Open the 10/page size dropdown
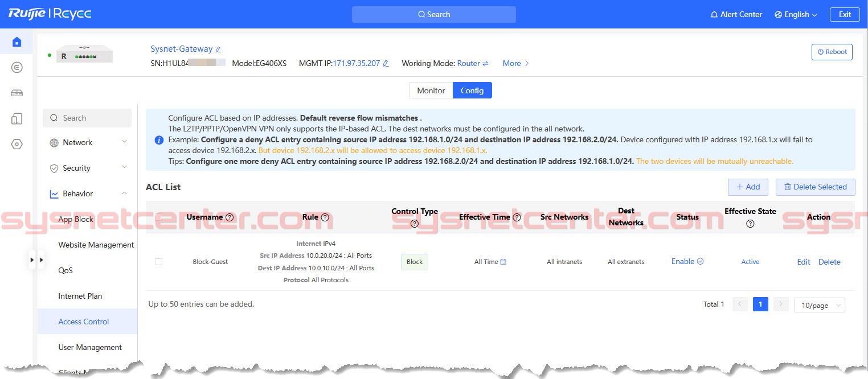Image resolution: width=868 pixels, height=379 pixels. point(819,305)
